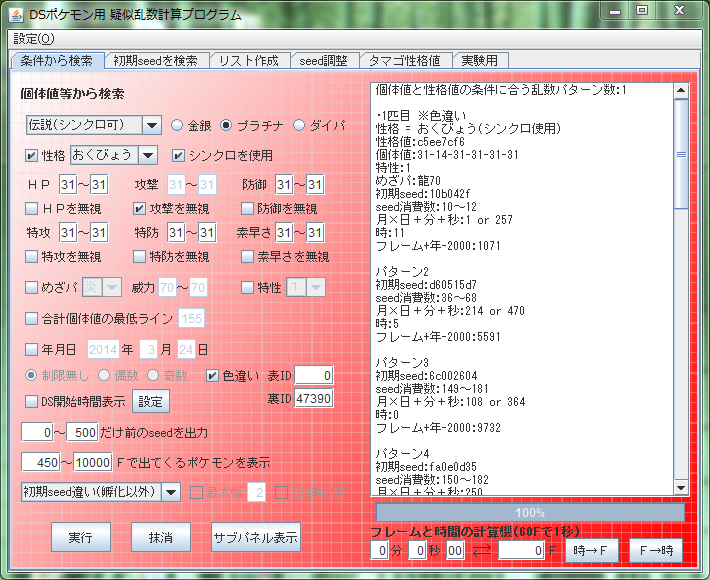Select the 奇数 radio button
The width and height of the screenshot is (710, 580).
click(x=153, y=375)
